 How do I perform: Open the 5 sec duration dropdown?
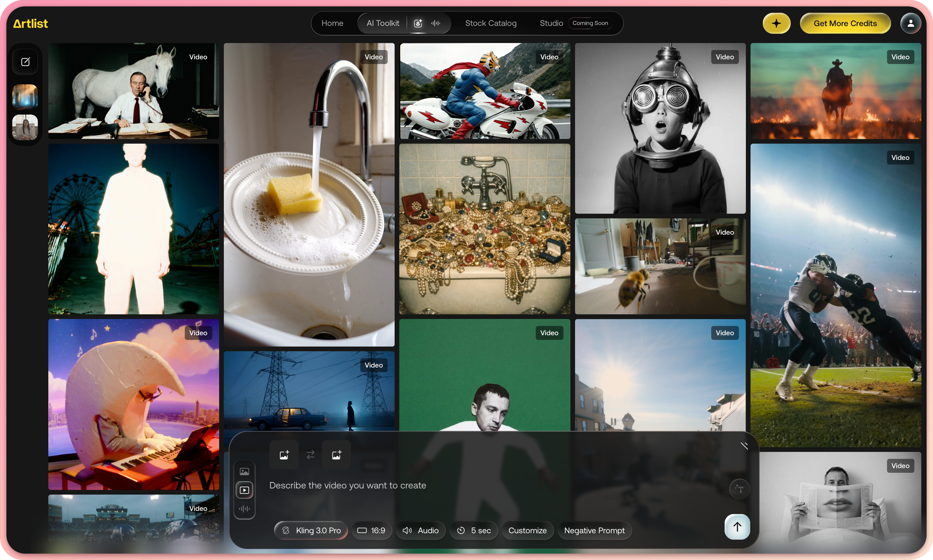[x=473, y=530]
